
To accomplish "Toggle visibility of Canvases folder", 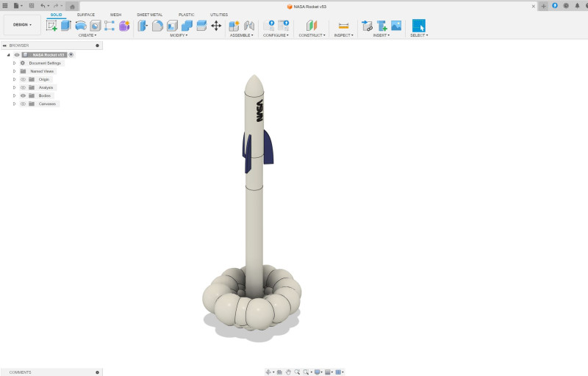I will (x=23, y=104).
